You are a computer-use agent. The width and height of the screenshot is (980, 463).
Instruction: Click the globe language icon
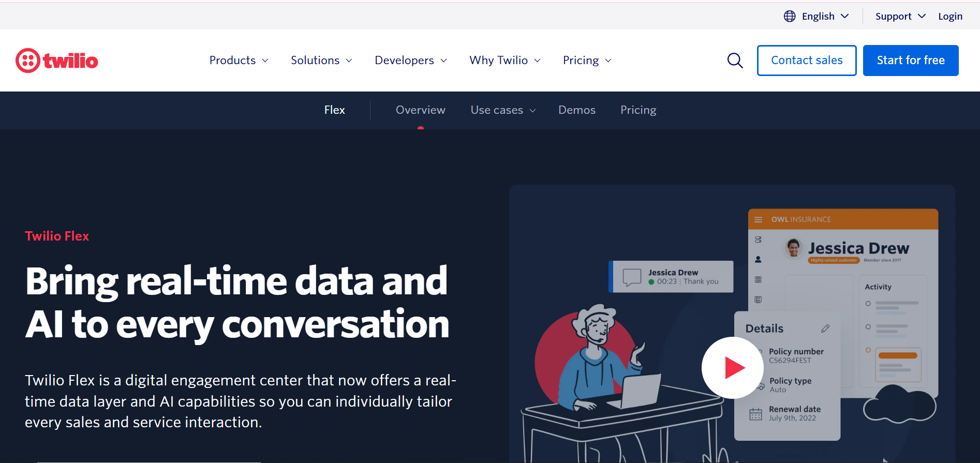click(790, 17)
